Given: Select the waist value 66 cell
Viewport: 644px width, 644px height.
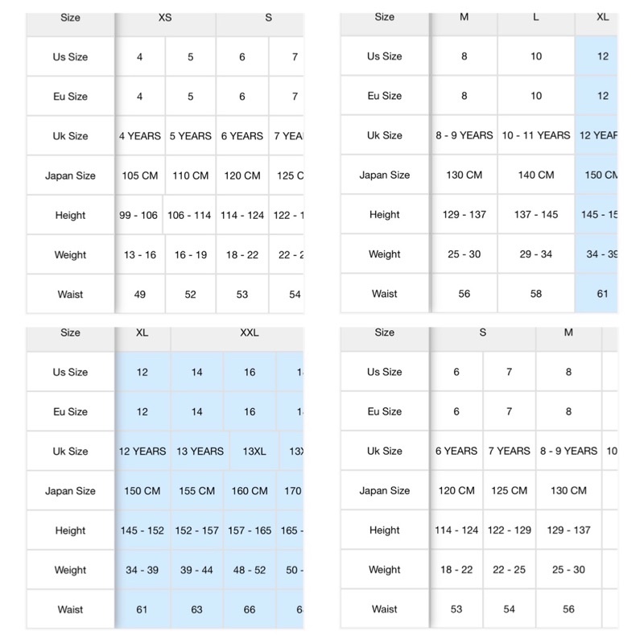Looking at the screenshot, I should 250,609.
